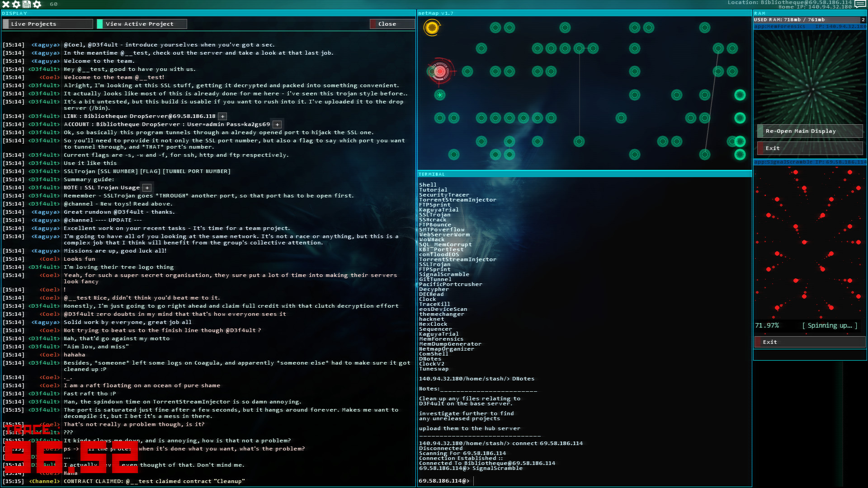Image resolution: width=868 pixels, height=488 pixels.
Task: Click Live Projects tab
Action: click(33, 24)
